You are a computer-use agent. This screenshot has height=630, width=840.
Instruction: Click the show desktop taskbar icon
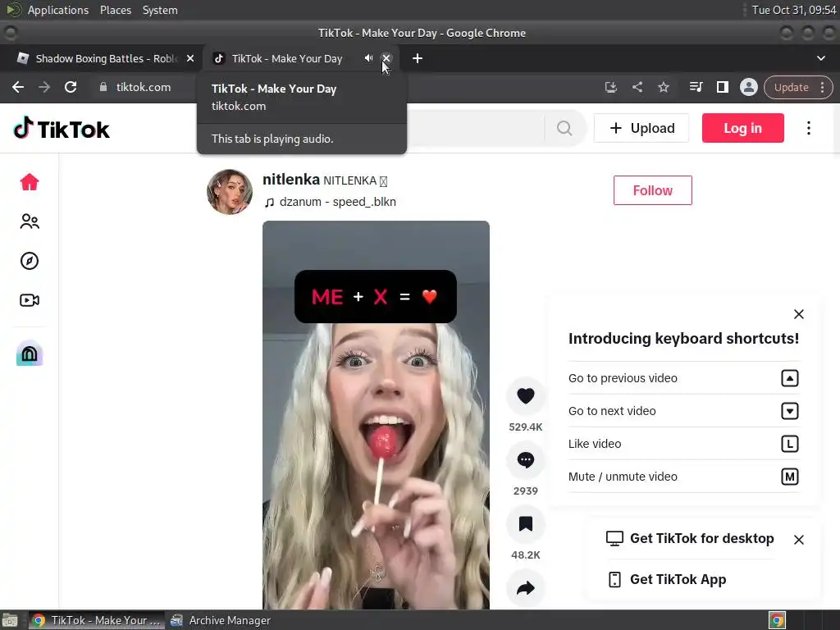10,620
